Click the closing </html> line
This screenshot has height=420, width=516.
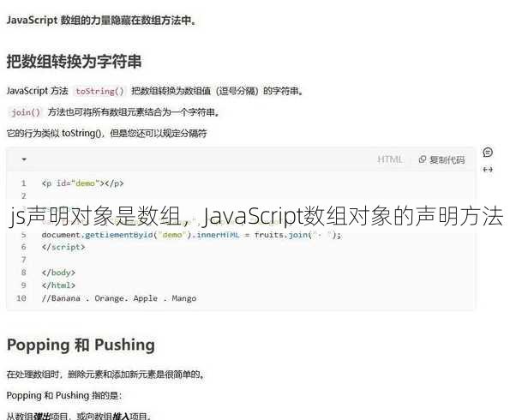pos(58,285)
